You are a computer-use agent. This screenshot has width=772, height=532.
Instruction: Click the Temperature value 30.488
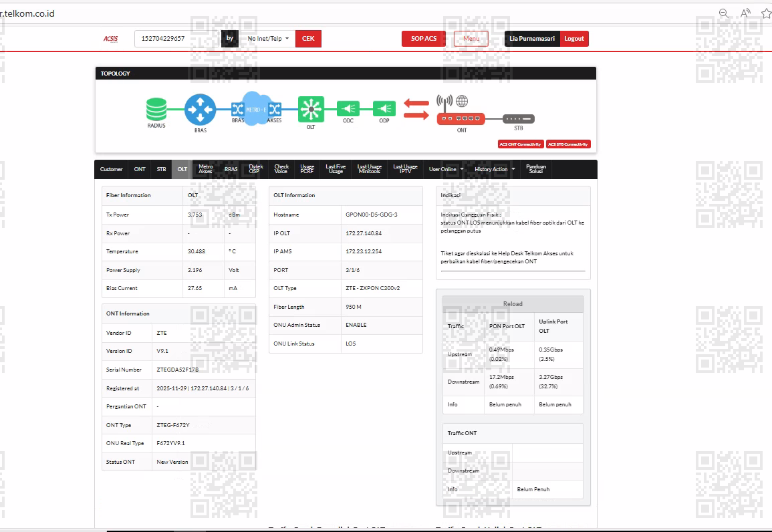point(197,251)
